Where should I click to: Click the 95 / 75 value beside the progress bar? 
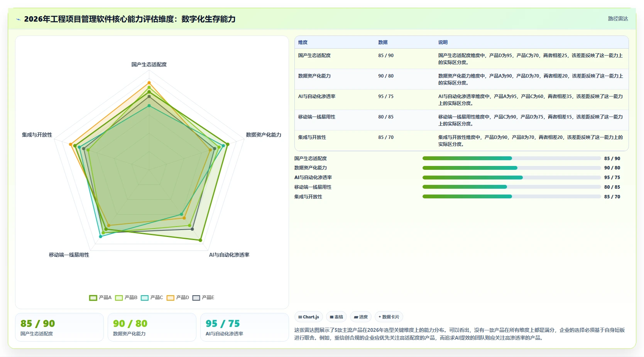[612, 178]
